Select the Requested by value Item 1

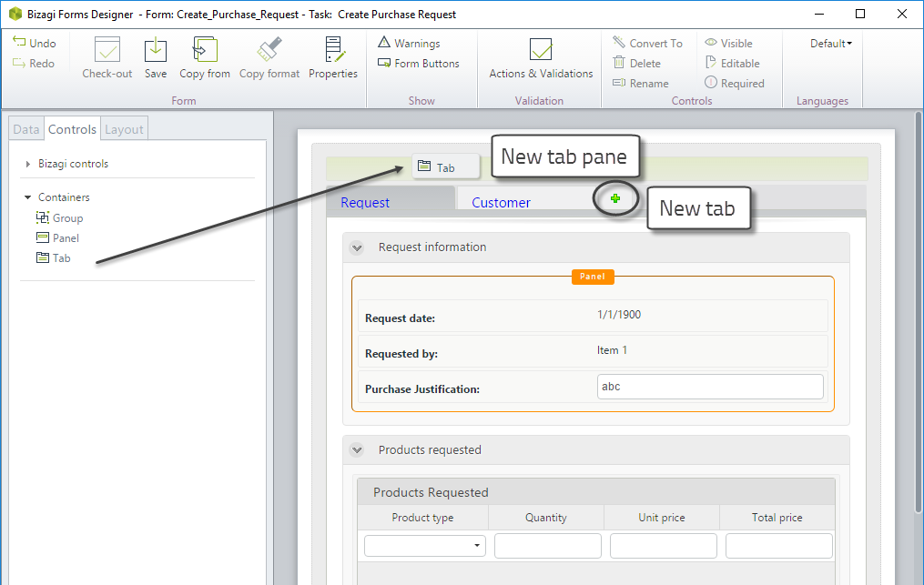(x=612, y=350)
